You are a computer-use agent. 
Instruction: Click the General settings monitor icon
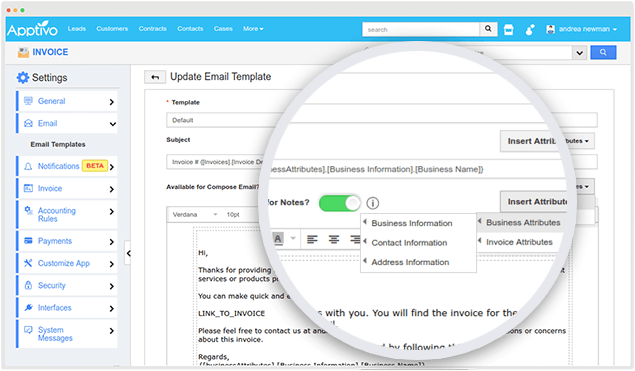pos(28,101)
